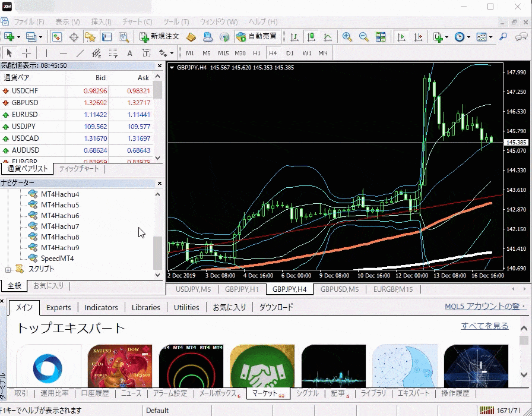This screenshot has width=532, height=416.
Task: Switch chart to M15 timeframe
Action: pyautogui.click(x=223, y=53)
